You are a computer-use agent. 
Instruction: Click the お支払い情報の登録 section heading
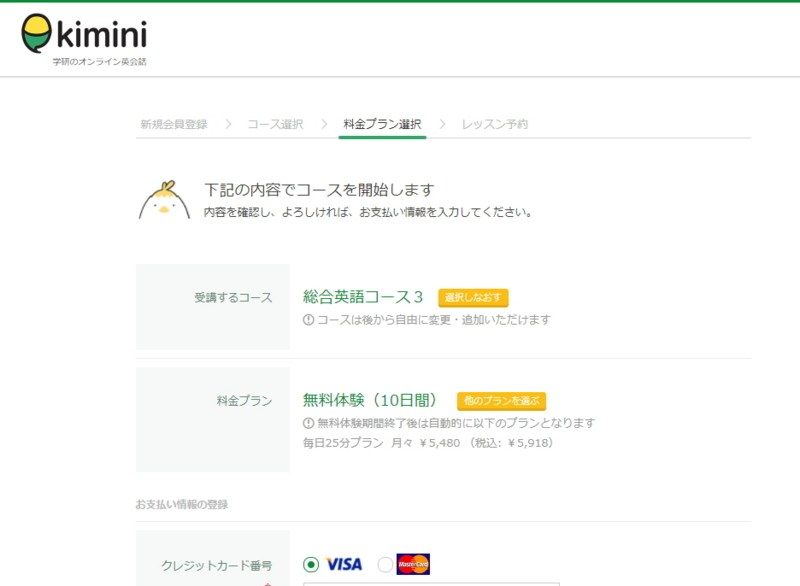[182, 504]
